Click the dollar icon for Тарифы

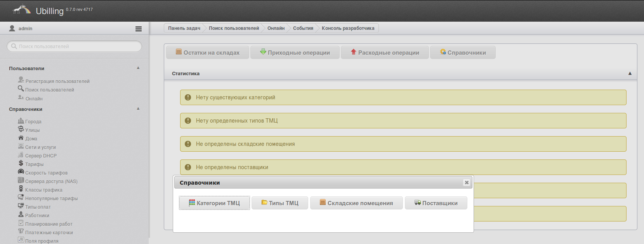click(x=21, y=163)
